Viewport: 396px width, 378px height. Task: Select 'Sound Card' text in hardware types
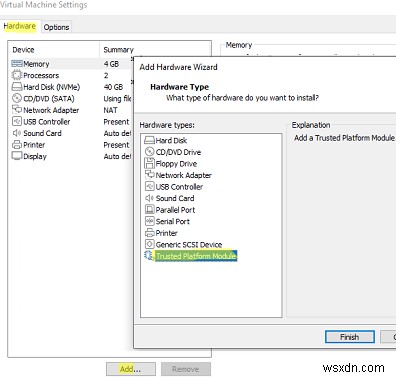click(175, 198)
